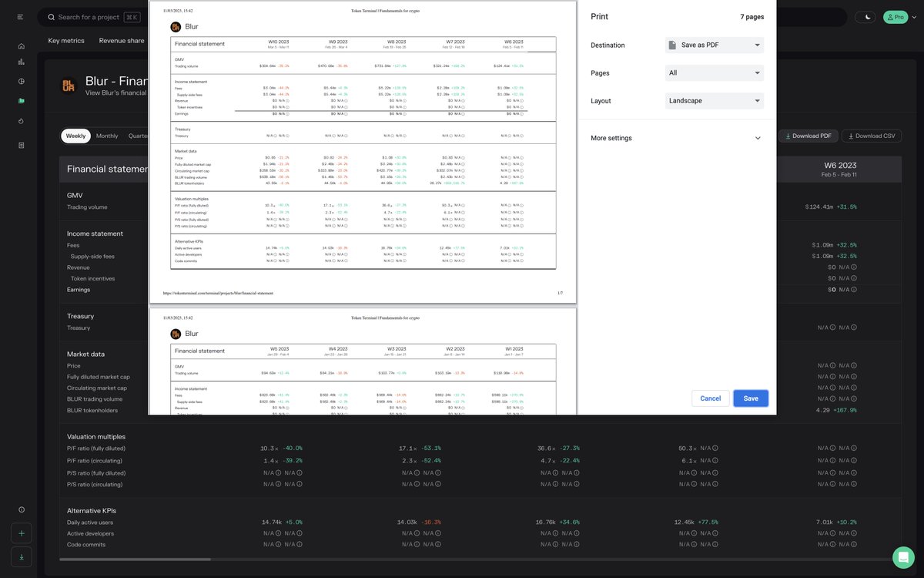
Task: Select the Weekly interval option
Action: click(75, 136)
